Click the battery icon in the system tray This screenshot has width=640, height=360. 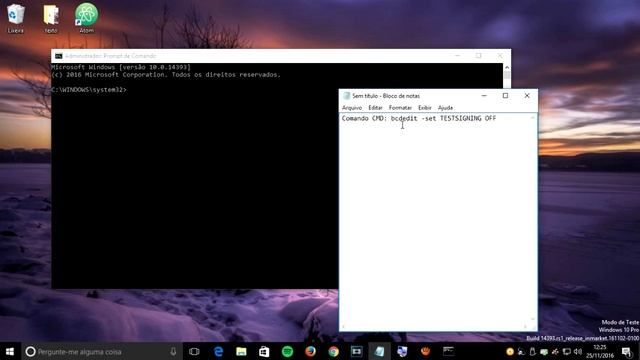[533, 351]
